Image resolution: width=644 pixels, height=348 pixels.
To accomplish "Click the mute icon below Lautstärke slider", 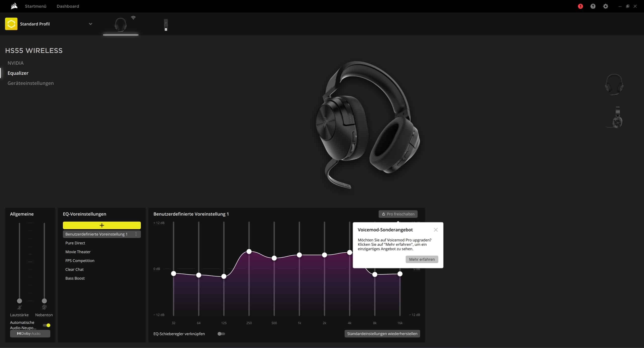I will [x=19, y=307].
